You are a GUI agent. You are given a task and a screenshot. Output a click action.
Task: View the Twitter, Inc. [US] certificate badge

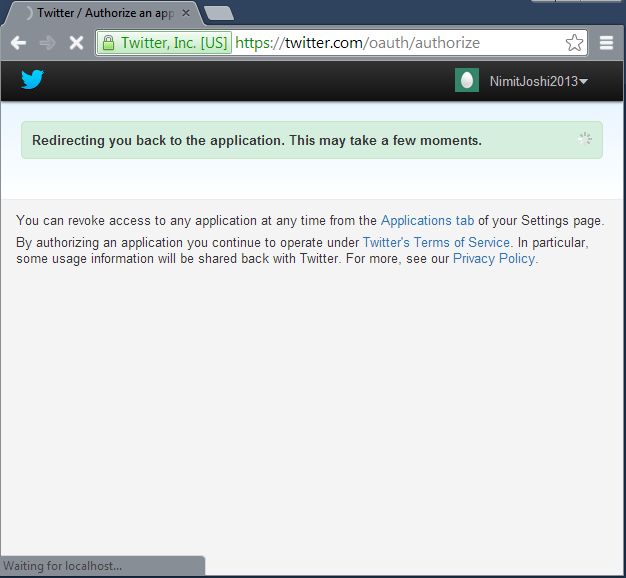tap(164, 43)
